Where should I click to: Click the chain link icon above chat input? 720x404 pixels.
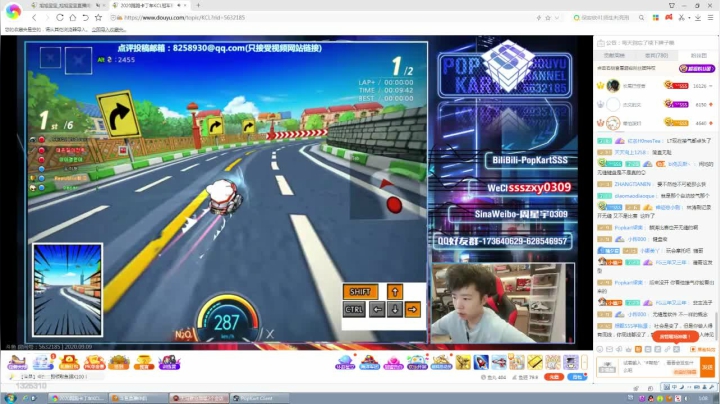point(667,349)
